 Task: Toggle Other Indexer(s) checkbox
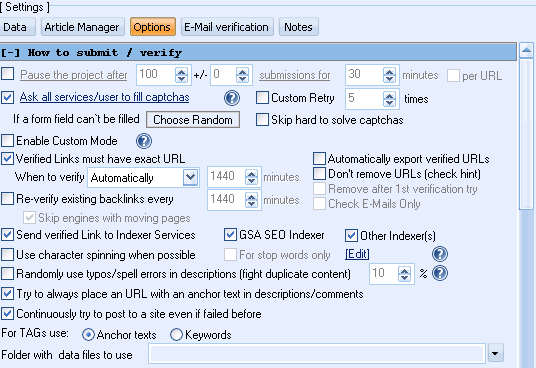click(x=351, y=235)
